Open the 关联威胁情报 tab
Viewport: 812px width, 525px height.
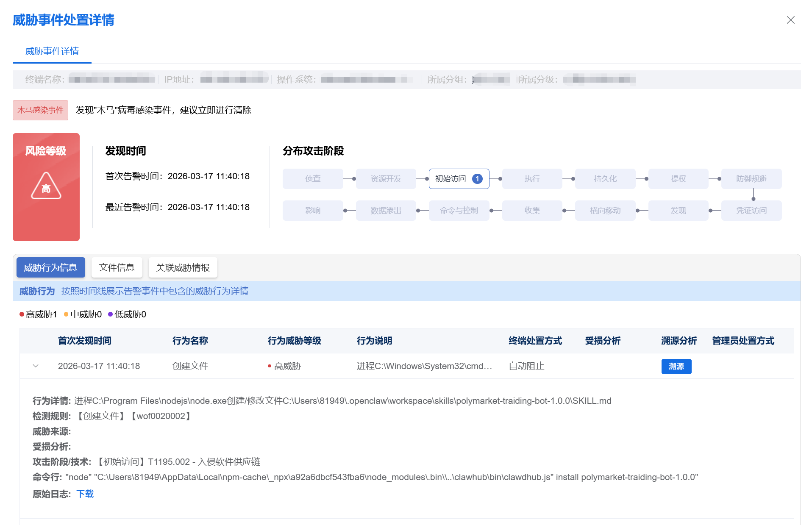point(183,268)
